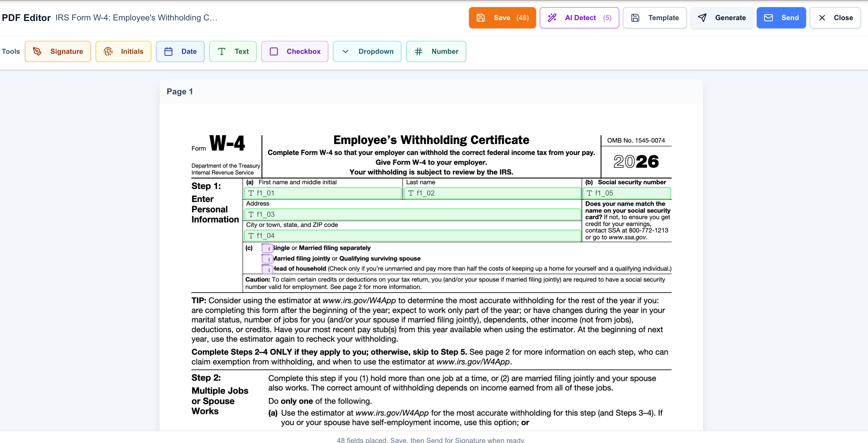Screen dimensions: 868x443
Task: Select the f1_01 first name field
Action: point(322,193)
